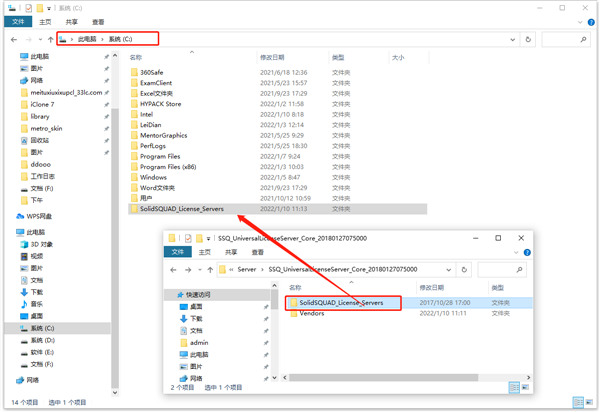Open 3D 对象 in navigation pane
Viewport: 600px width, 412px height.
(x=37, y=244)
